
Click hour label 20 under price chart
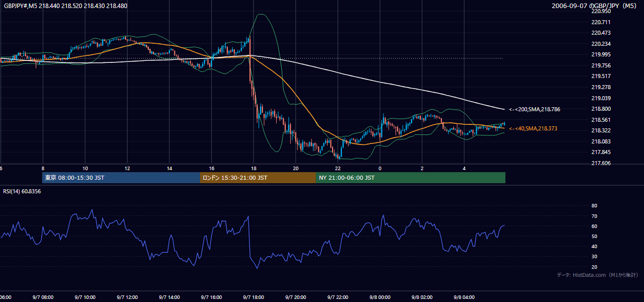pyautogui.click(x=296, y=169)
